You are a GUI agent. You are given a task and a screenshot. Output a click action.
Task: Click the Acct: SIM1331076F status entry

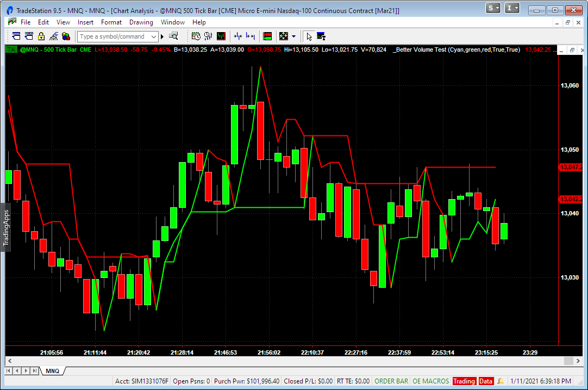click(x=142, y=381)
